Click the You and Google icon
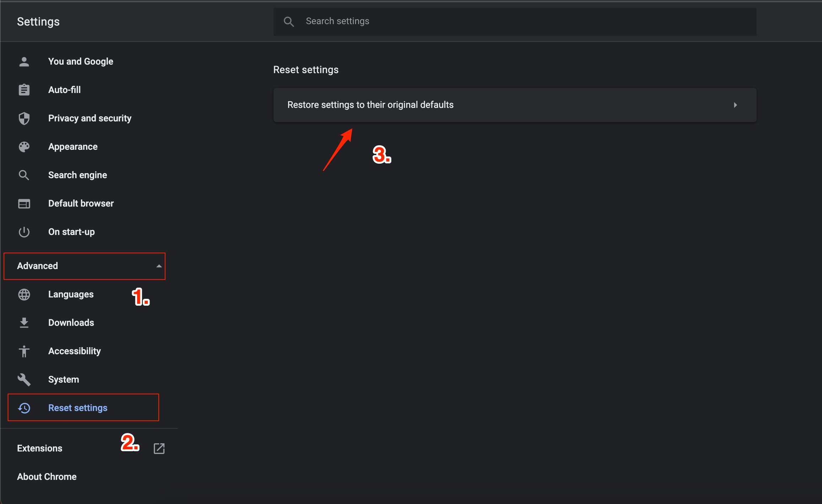The image size is (822, 504). pyautogui.click(x=23, y=62)
